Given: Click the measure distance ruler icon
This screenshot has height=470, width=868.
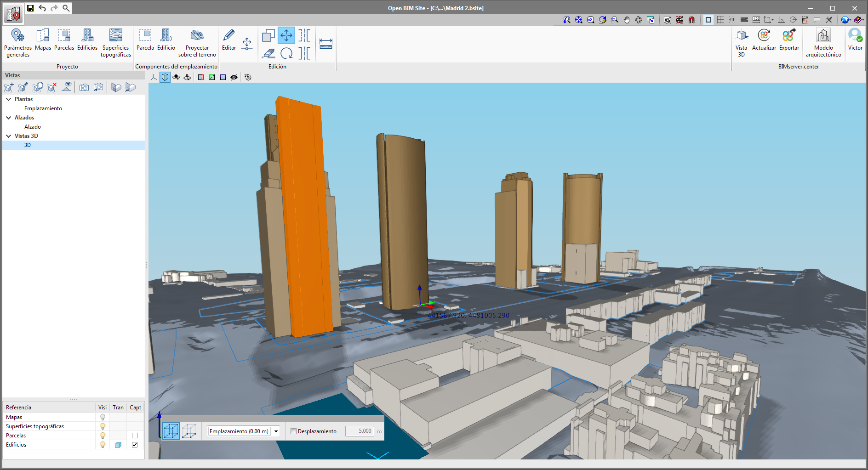Looking at the screenshot, I should [x=326, y=44].
